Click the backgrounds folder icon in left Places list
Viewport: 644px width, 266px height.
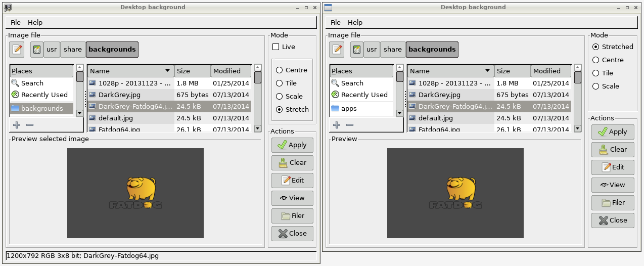tap(15, 108)
